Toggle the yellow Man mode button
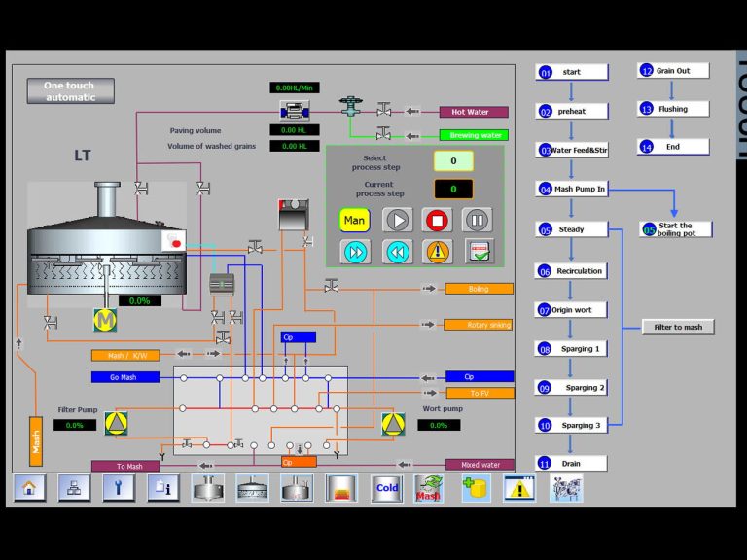The width and height of the screenshot is (747, 560). pos(355,220)
